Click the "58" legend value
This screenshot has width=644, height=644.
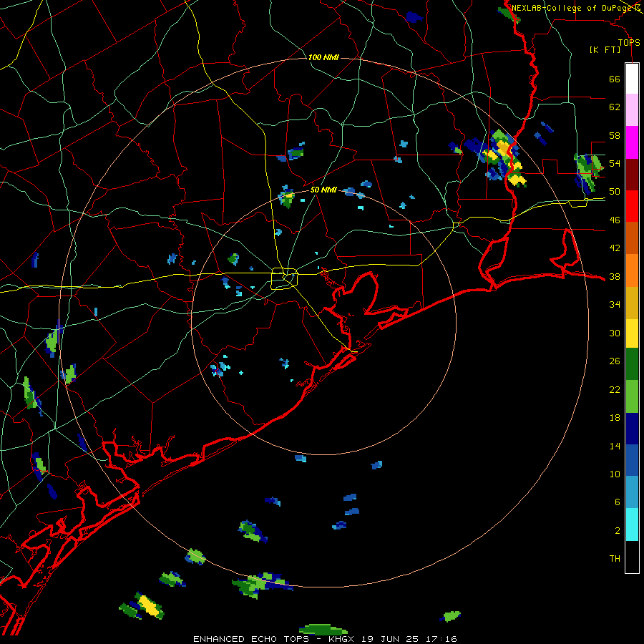pyautogui.click(x=615, y=135)
